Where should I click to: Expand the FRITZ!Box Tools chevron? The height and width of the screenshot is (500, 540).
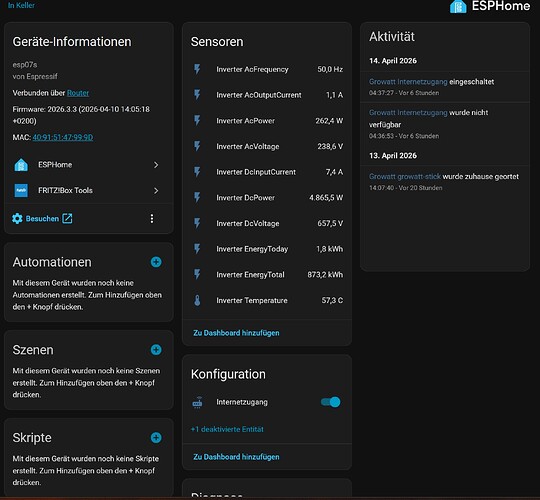tap(156, 190)
